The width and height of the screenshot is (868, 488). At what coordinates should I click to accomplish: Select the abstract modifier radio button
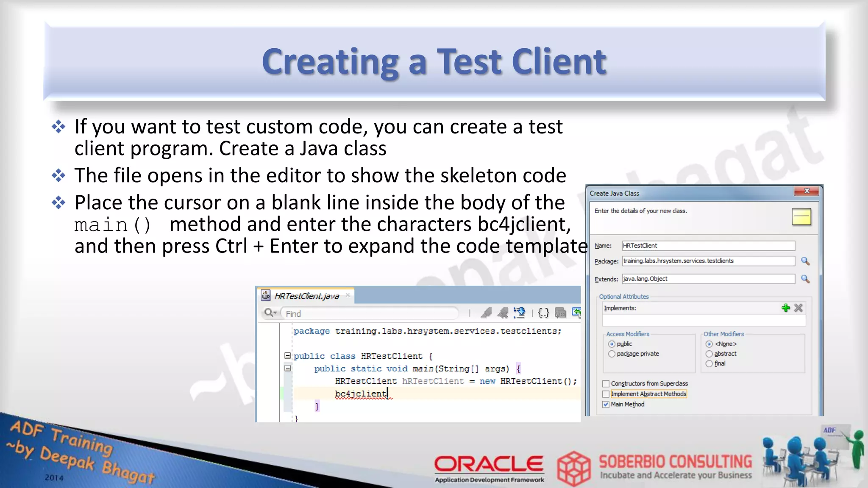pos(709,354)
